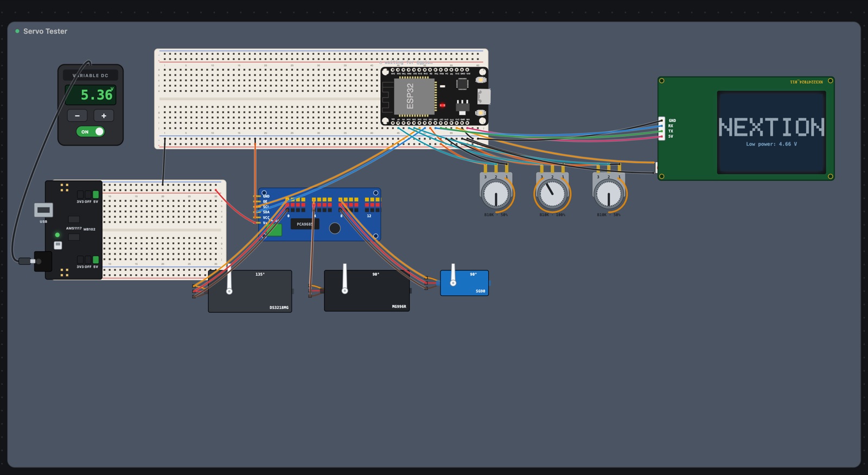Select the blue SG90 servo
This screenshot has width=868, height=475.
point(464,283)
